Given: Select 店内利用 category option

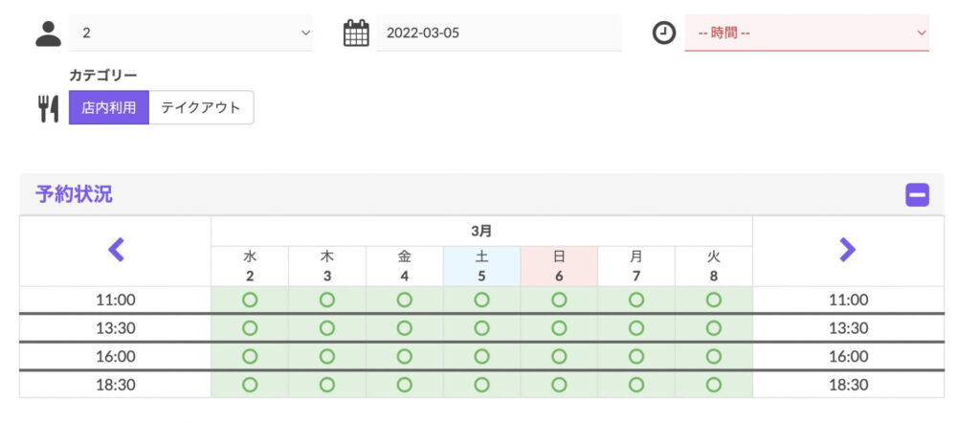Looking at the screenshot, I should click(109, 107).
